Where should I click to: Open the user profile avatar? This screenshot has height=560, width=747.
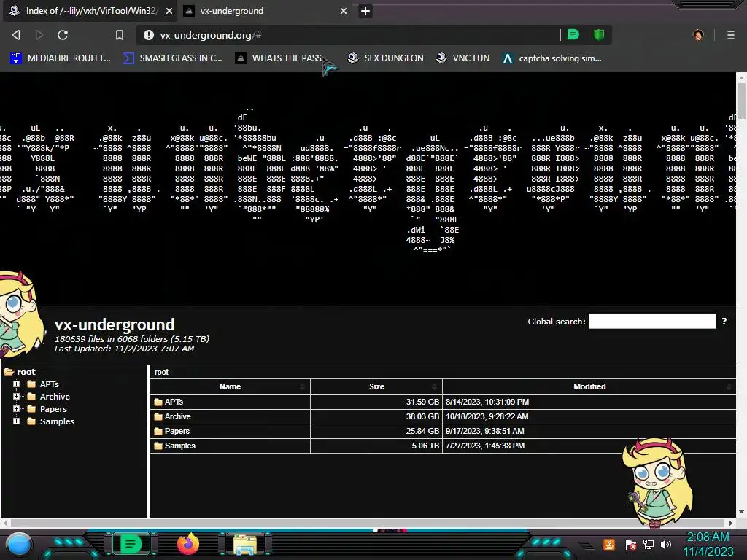(698, 35)
